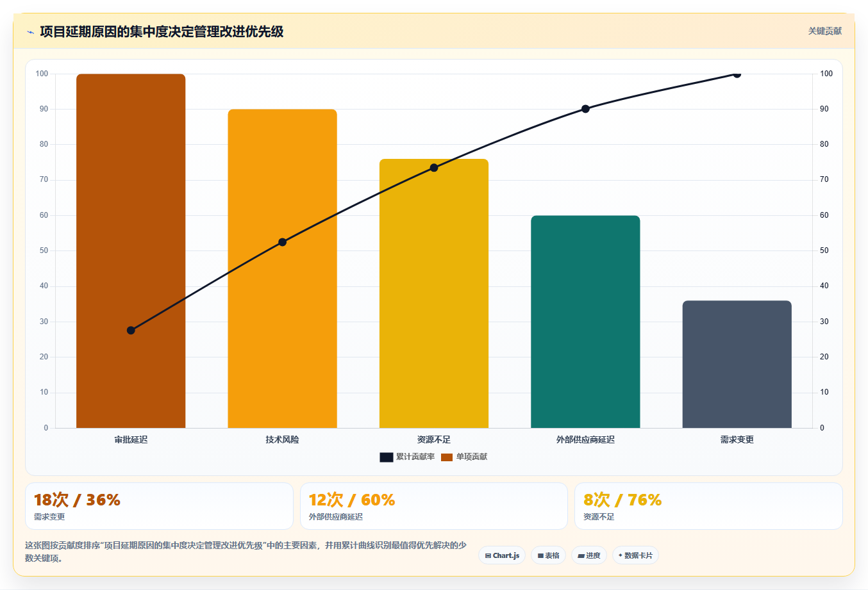
Task: Click the cumulative line point above 审批延迟
Action: click(131, 331)
